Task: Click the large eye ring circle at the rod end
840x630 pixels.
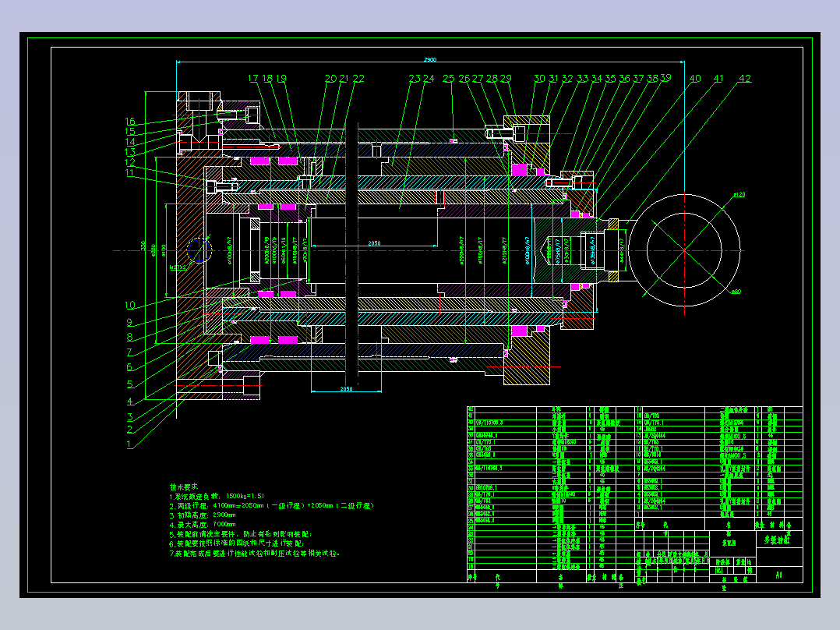Action: pos(684,250)
